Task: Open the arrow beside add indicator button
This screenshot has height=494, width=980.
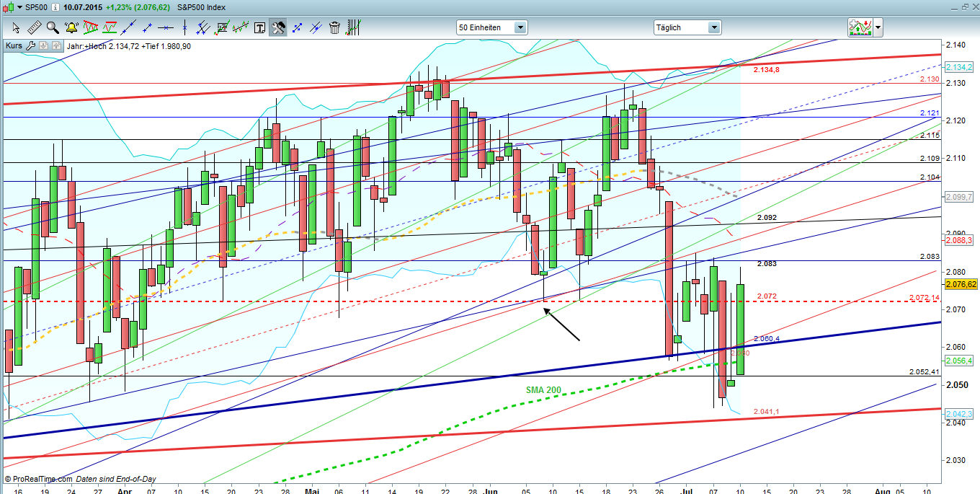Action: [x=878, y=27]
